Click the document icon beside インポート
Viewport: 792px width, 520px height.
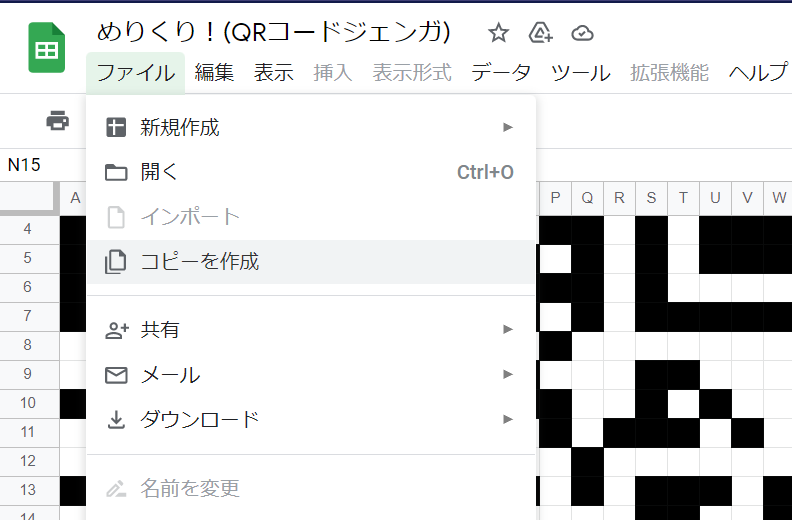click(x=116, y=217)
